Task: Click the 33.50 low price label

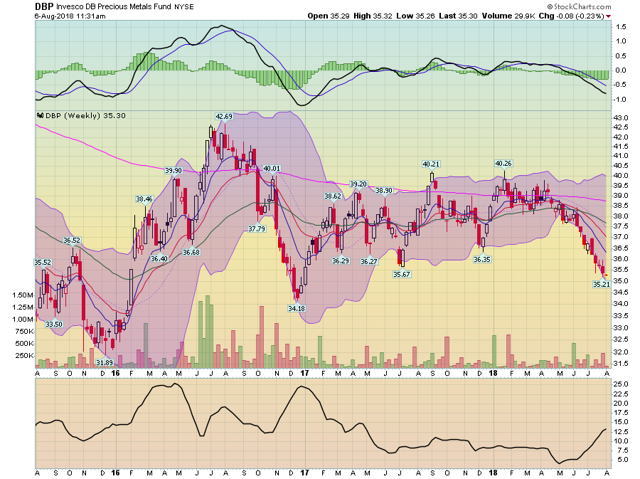Action: coord(54,324)
